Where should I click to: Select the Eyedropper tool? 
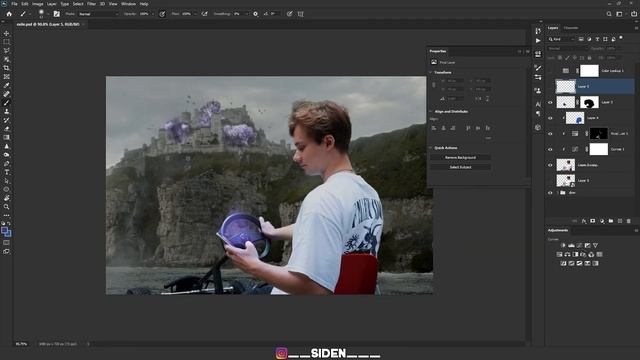7,85
